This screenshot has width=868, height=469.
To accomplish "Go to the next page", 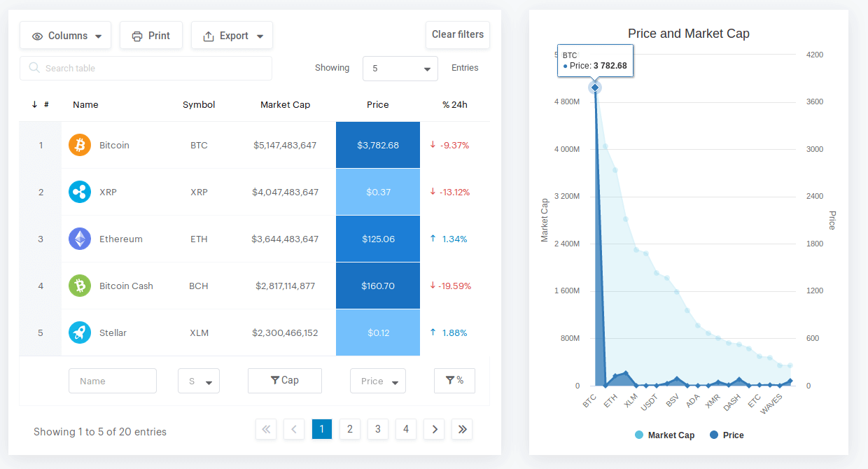I will pyautogui.click(x=434, y=429).
